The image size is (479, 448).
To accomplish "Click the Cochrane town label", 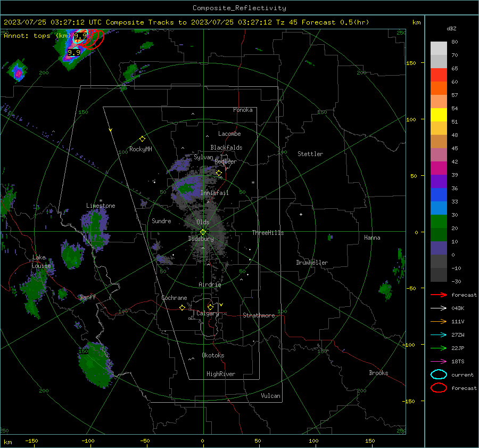I will tap(174, 298).
